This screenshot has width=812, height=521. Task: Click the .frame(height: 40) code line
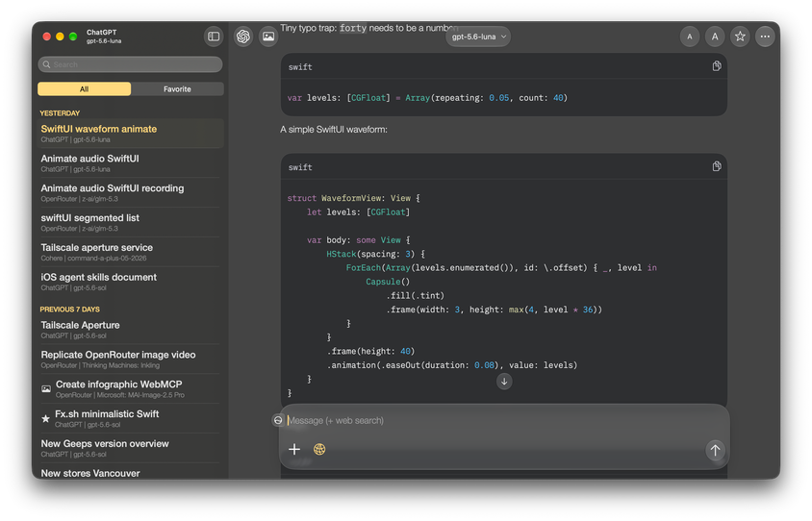click(x=370, y=351)
